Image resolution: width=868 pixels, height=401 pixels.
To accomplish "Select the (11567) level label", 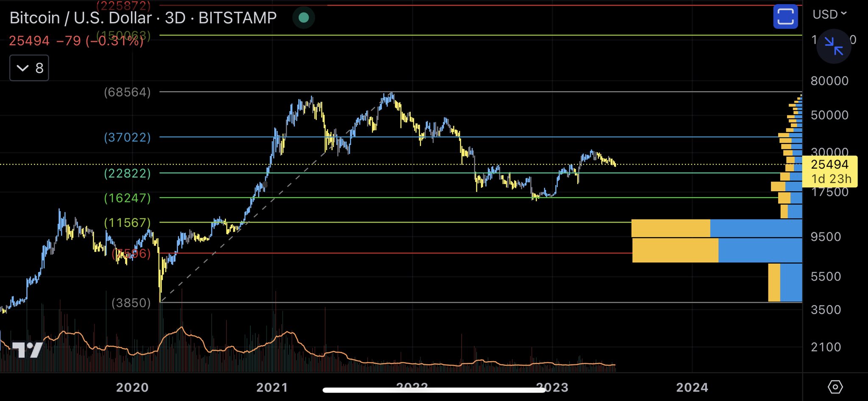I will (128, 222).
